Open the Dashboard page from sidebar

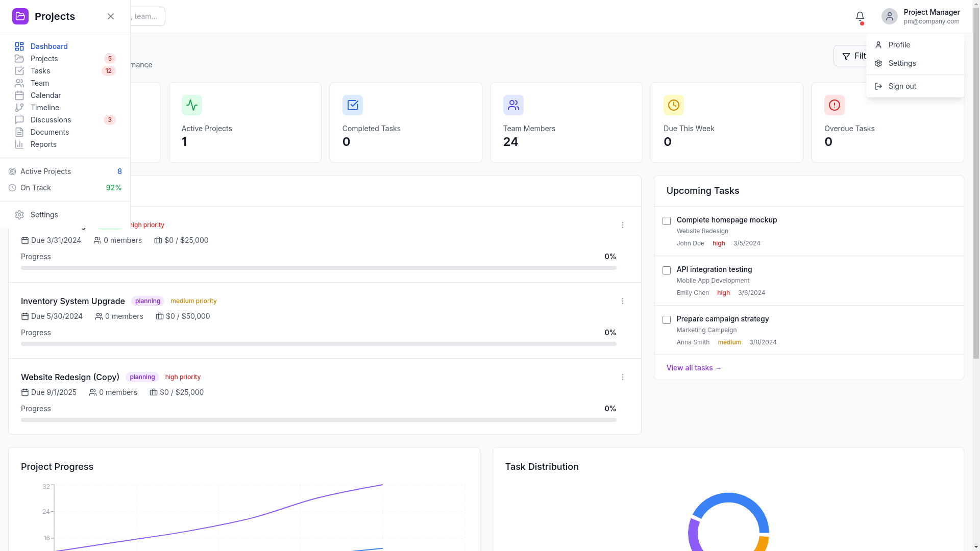point(65,46)
